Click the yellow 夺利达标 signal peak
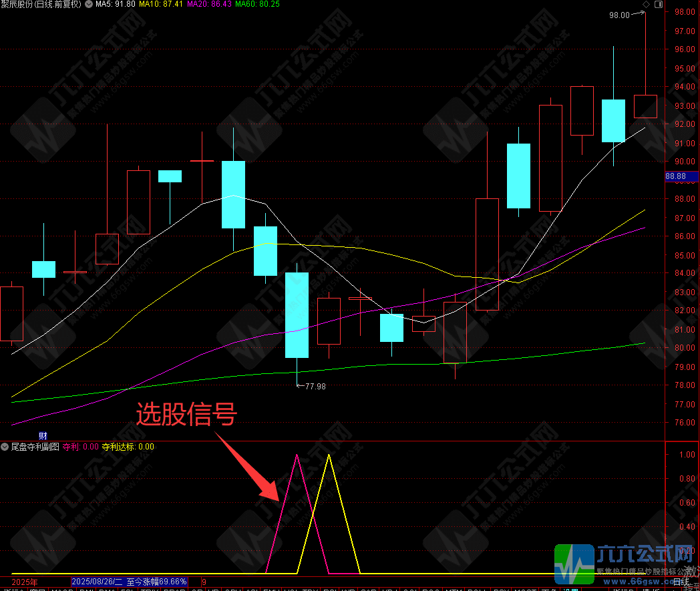The width and height of the screenshot is (700, 591). point(328,455)
